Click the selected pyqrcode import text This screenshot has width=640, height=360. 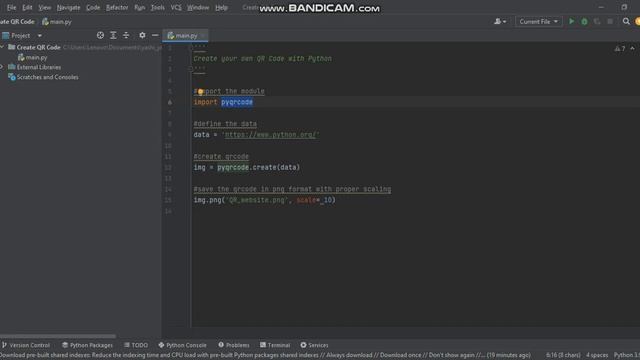tap(237, 102)
